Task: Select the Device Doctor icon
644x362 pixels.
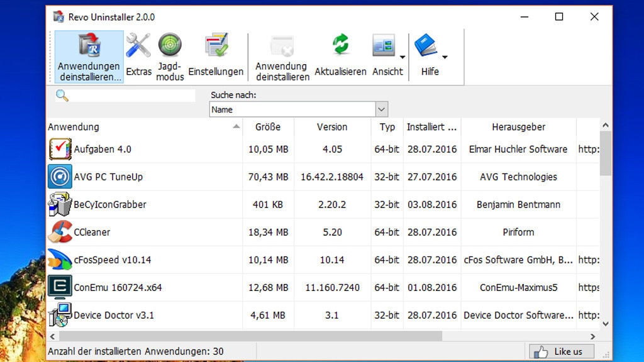Action: pyautogui.click(x=60, y=315)
